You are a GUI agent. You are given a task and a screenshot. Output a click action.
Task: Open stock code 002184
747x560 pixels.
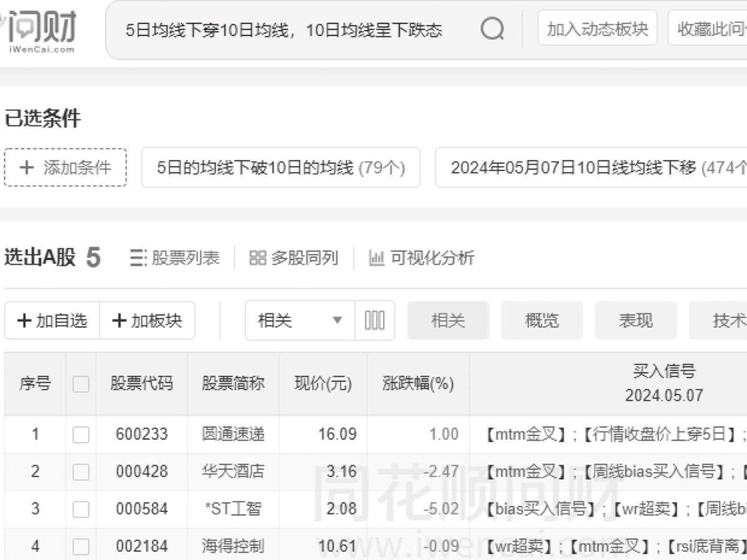point(142,547)
